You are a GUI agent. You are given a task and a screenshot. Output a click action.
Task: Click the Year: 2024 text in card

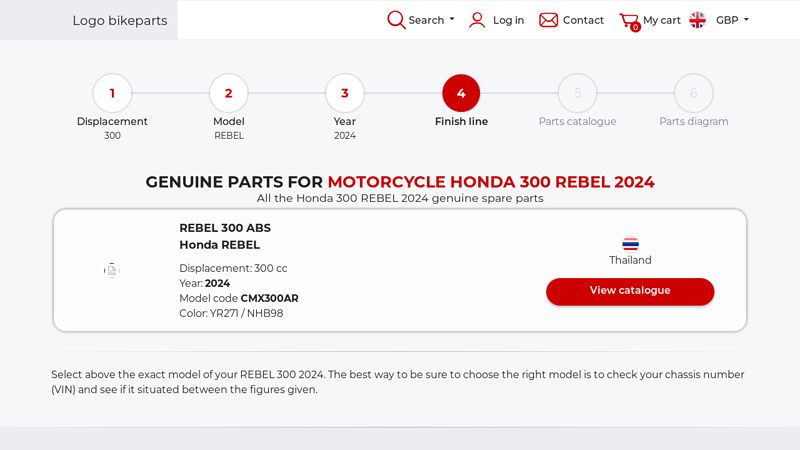(205, 283)
